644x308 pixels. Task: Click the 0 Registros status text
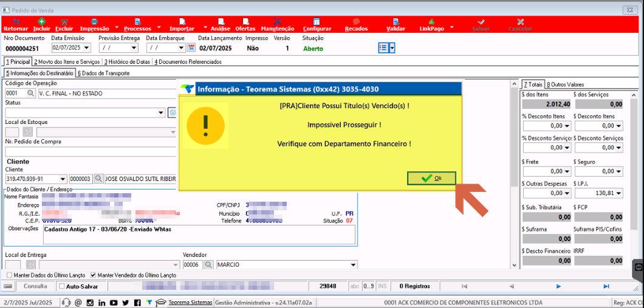(414, 286)
